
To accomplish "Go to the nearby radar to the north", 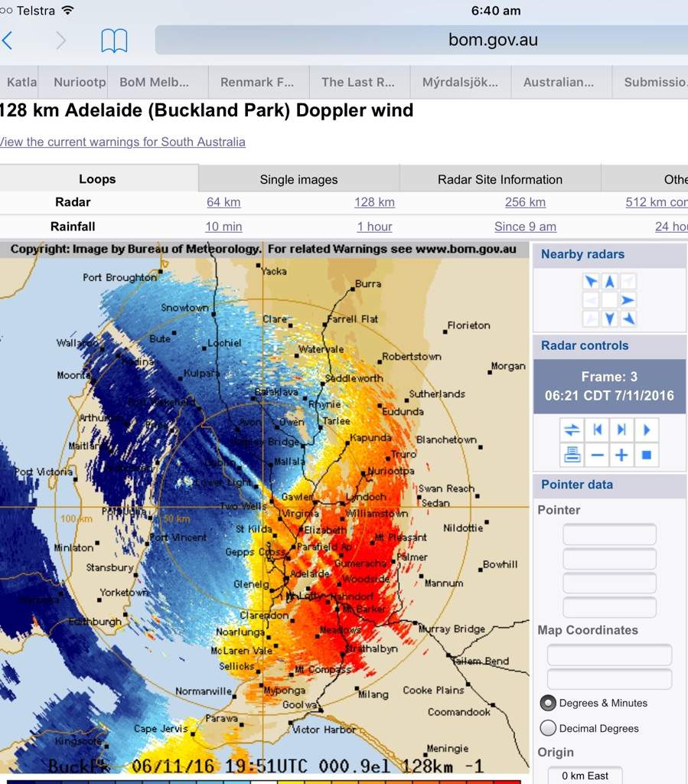I will point(609,282).
